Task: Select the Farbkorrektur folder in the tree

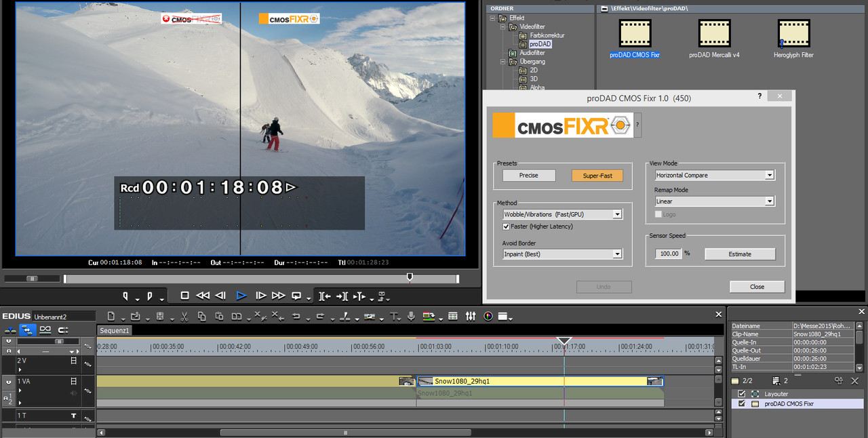Action: click(x=547, y=35)
